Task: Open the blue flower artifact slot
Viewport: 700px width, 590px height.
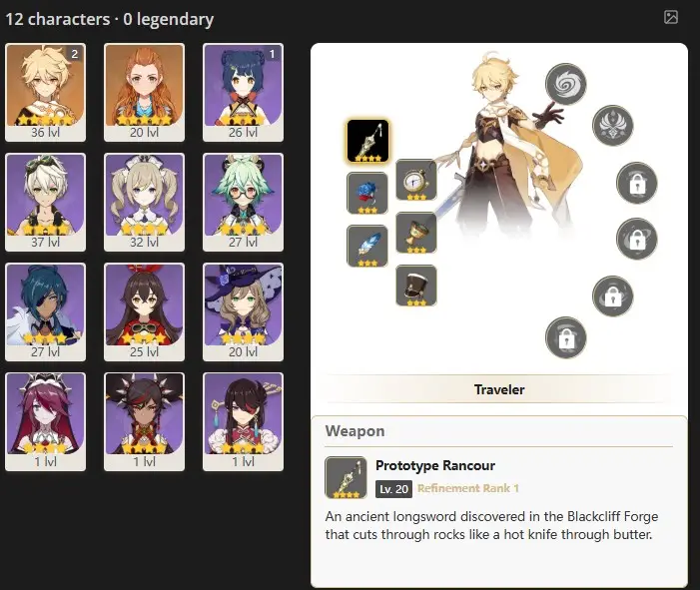Action: click(366, 193)
